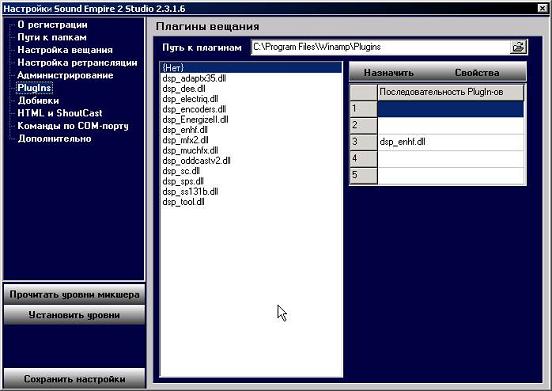552x391 pixels.
Task: Select dsp_oddcastv2.dll plugin
Action: (x=251, y=161)
